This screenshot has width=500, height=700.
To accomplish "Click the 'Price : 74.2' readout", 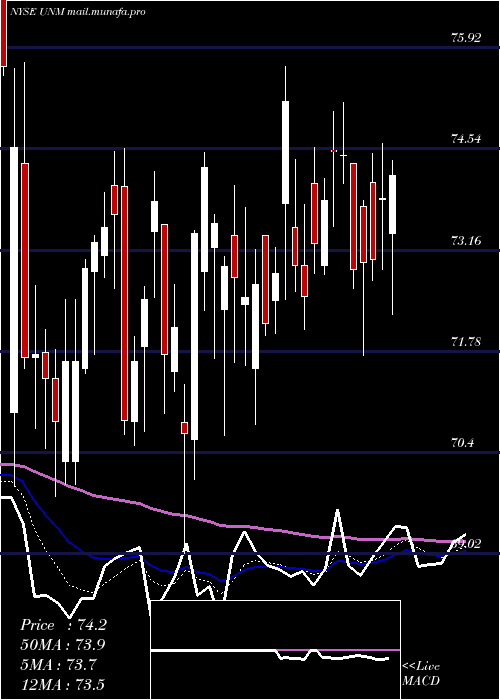I will point(63,625).
